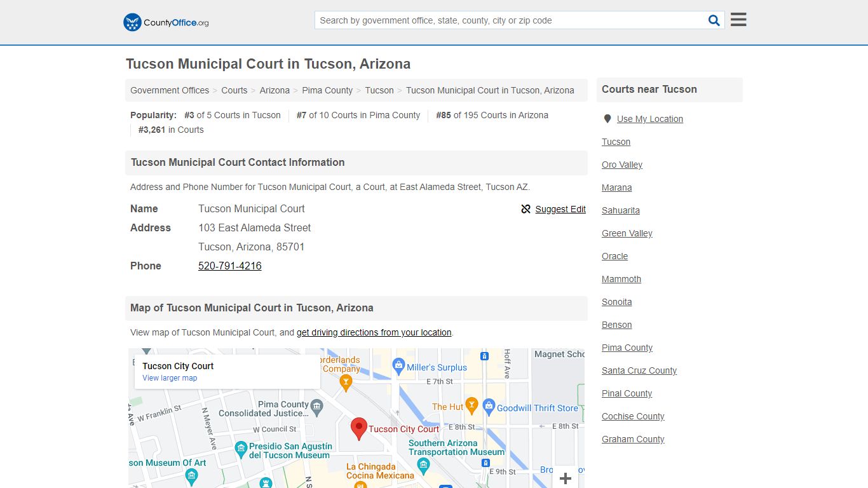Screen dimensions: 868x488
Task: Click the Borderlands Company bar marker
Action: point(346,381)
